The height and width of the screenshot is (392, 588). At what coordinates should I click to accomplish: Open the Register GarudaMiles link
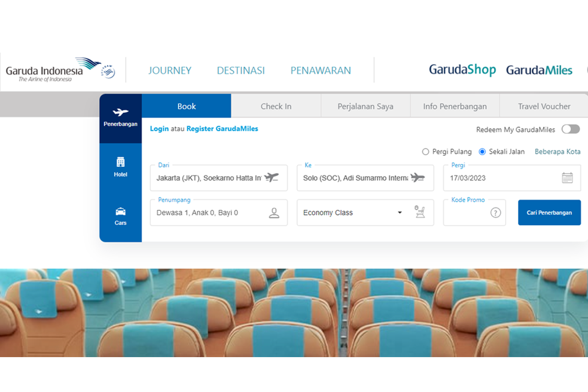222,128
